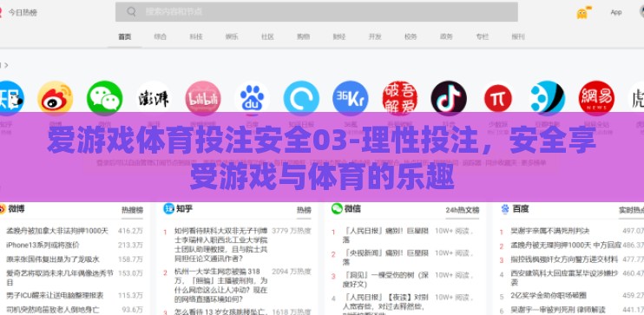Select the 财经 tab
This screenshot has width=644, height=315.
pyautogui.click(x=338, y=36)
